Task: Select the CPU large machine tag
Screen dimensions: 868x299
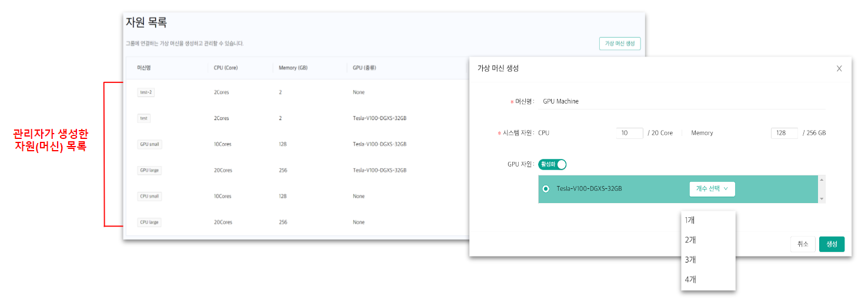Action: click(149, 222)
